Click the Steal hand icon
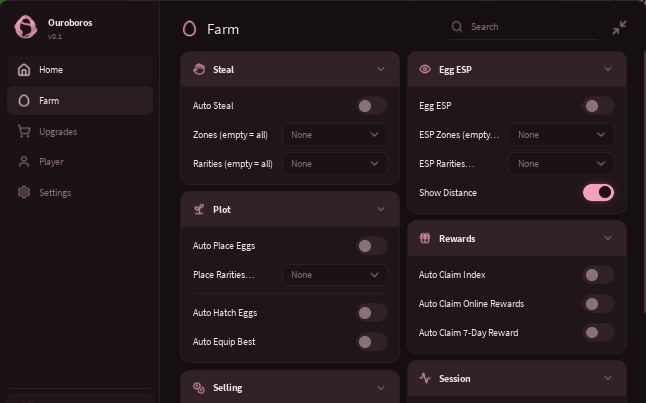 [x=199, y=69]
